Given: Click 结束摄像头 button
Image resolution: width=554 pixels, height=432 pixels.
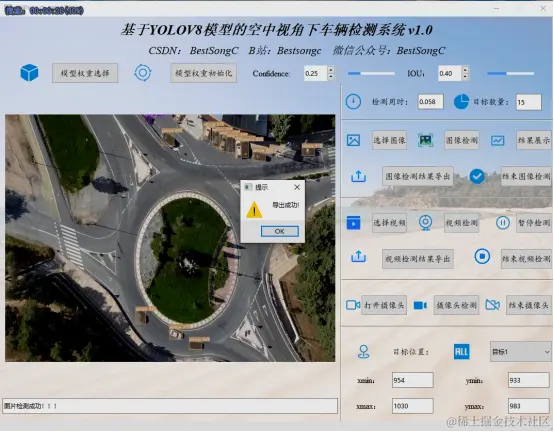Looking at the screenshot, I should pos(529,305).
